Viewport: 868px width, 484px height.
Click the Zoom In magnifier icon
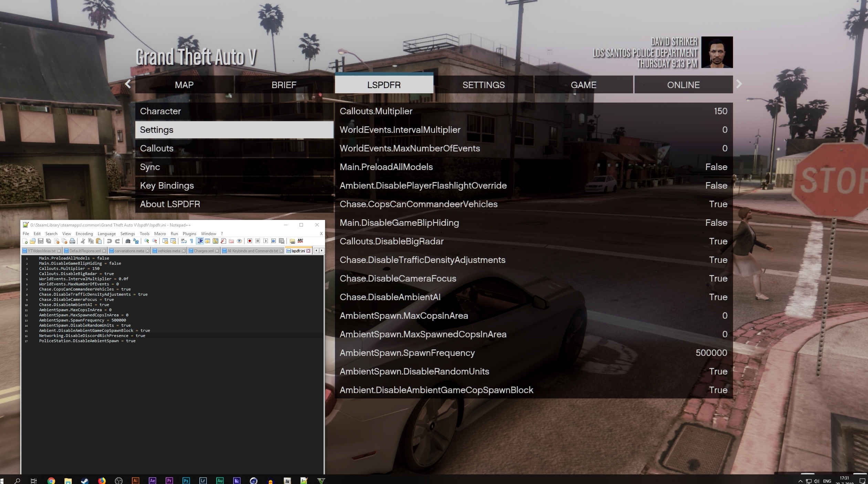point(146,241)
